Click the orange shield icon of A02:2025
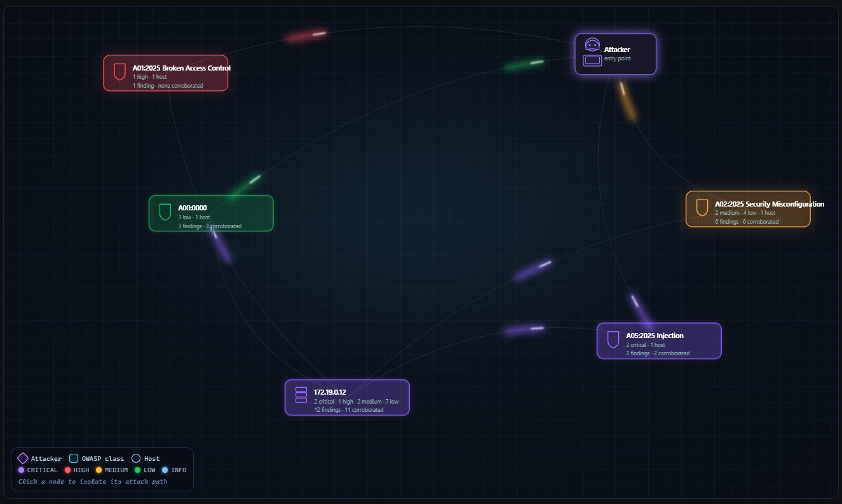Image resolution: width=842 pixels, height=504 pixels. point(702,208)
